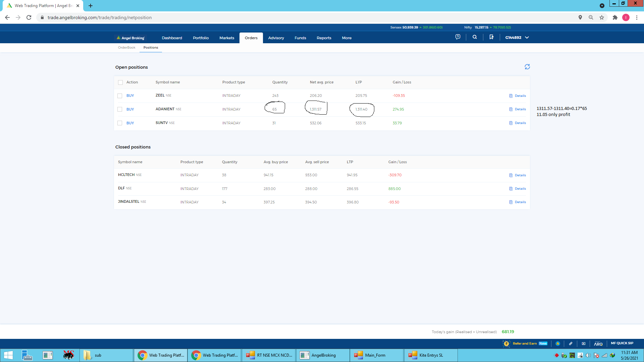Open RT NSE MCX NCD taskbar app
The height and width of the screenshot is (362, 644).
pos(269,355)
